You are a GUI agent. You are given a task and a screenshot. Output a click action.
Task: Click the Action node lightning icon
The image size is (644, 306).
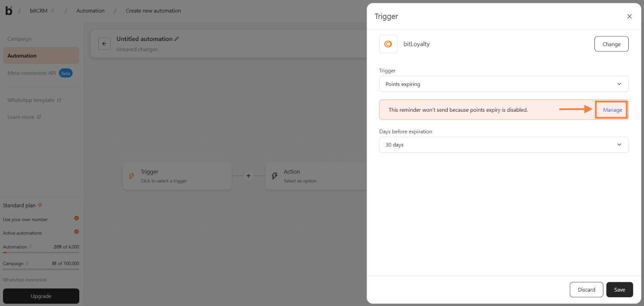[275, 176]
